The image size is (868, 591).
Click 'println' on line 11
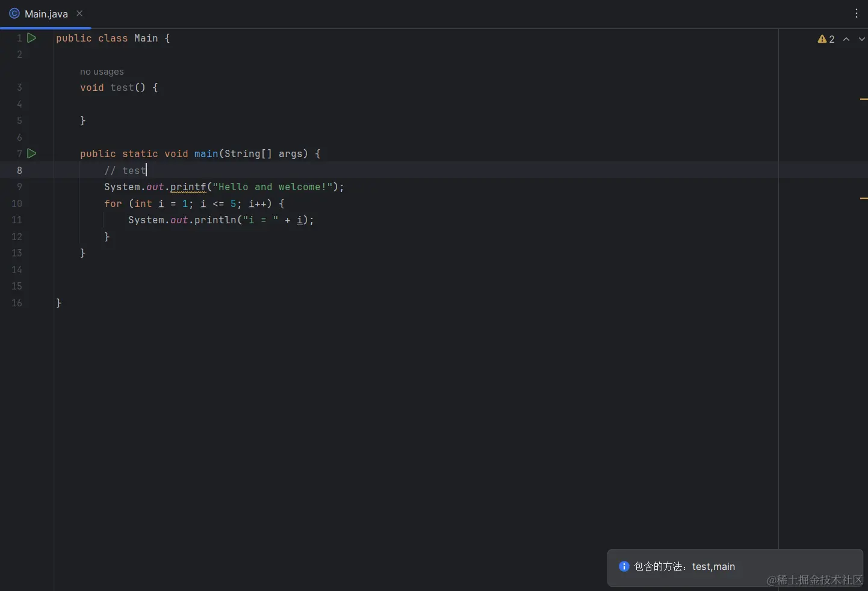click(215, 220)
